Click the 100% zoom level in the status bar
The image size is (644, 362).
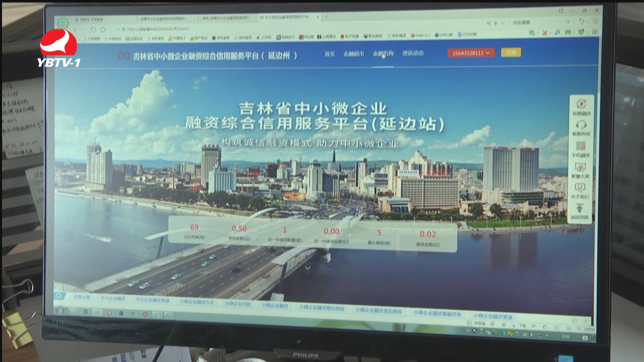(589, 329)
